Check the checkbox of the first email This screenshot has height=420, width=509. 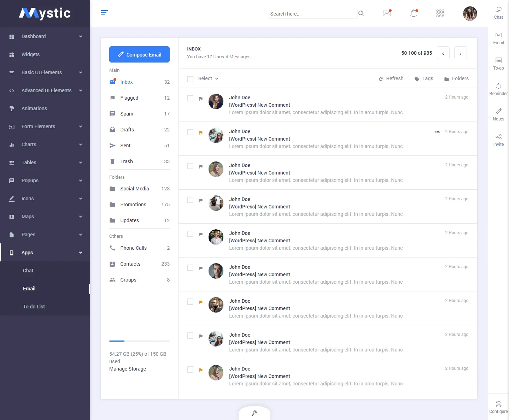[x=190, y=98]
